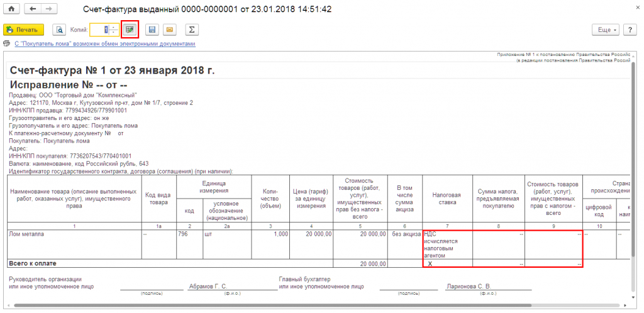The height and width of the screenshot is (313, 644).
Task: Select the Исправление № -- от -- line
Action: point(69,85)
